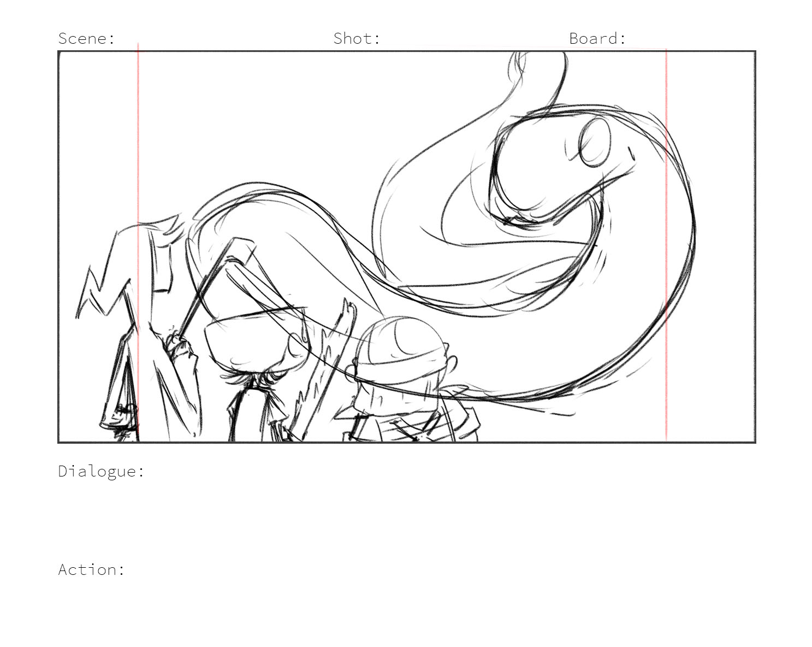Click the "Scene:" label

(x=87, y=38)
